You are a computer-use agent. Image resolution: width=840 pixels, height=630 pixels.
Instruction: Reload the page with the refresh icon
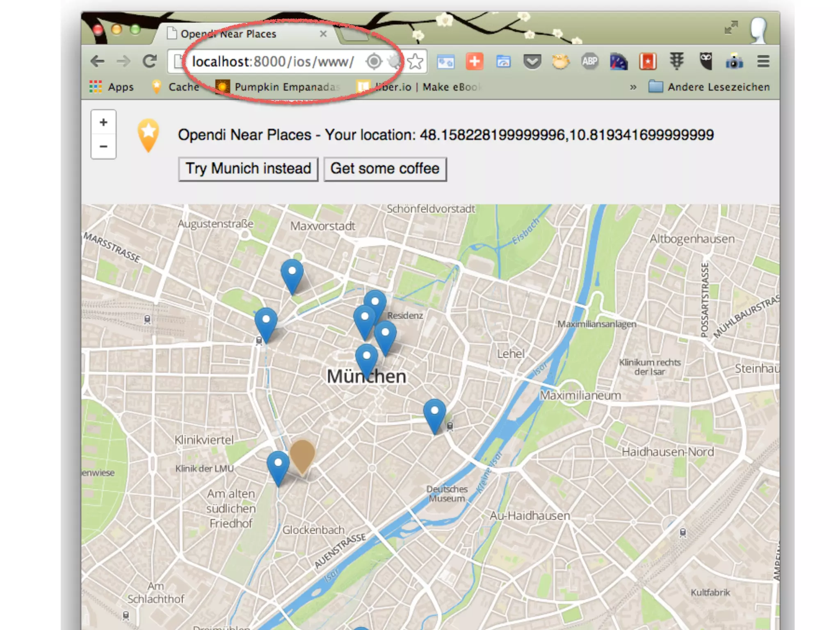coord(149,62)
